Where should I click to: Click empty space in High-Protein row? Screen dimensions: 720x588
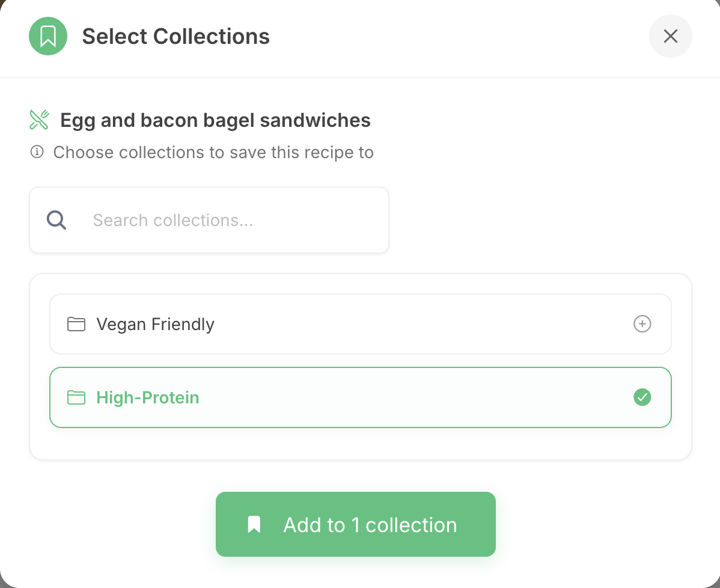click(x=421, y=397)
